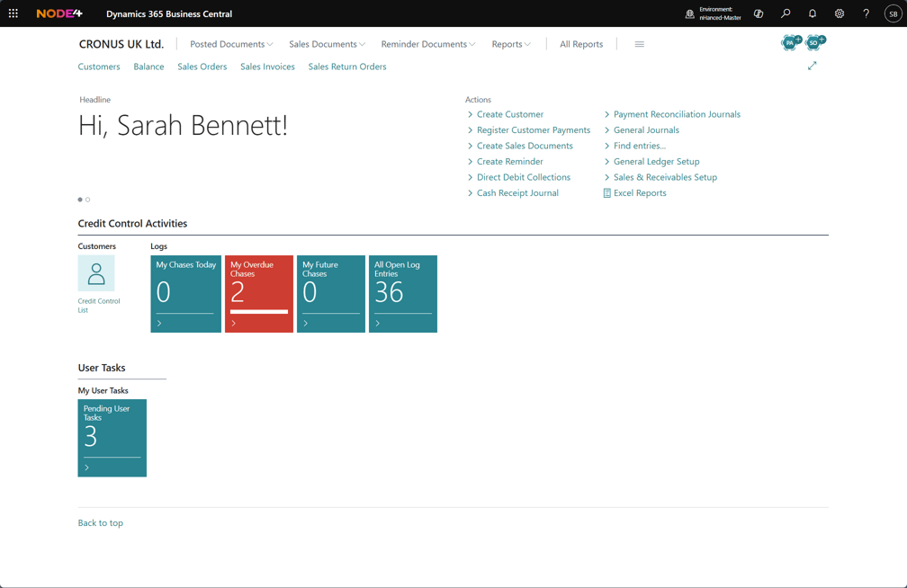907x588 pixels.
Task: Expand the Posted Documents menu
Action: [x=231, y=44]
